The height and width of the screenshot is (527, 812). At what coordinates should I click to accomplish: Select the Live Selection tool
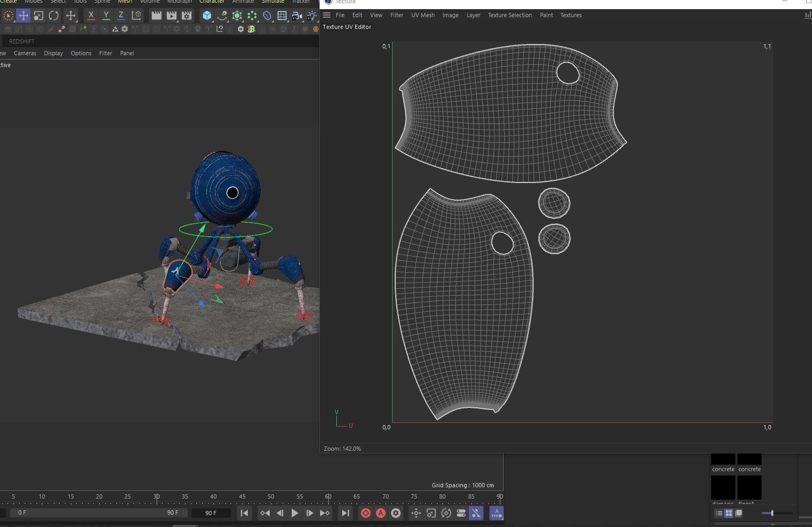[8, 16]
